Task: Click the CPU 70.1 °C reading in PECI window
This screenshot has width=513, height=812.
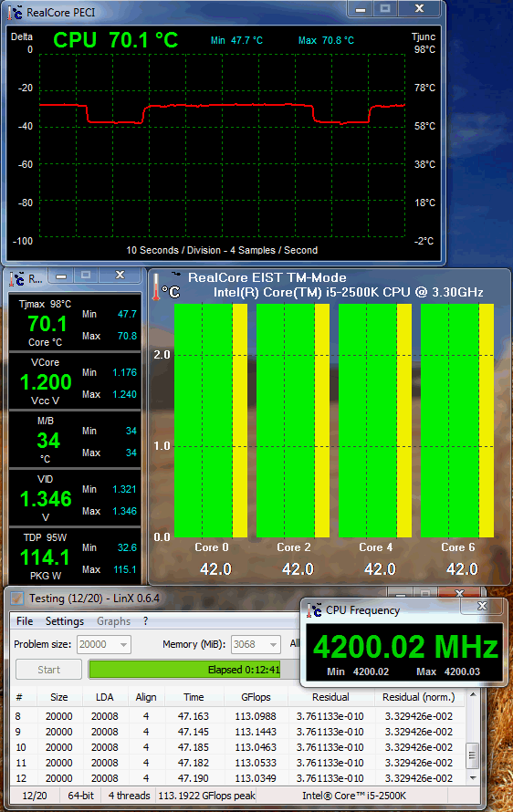Action: pos(116,40)
